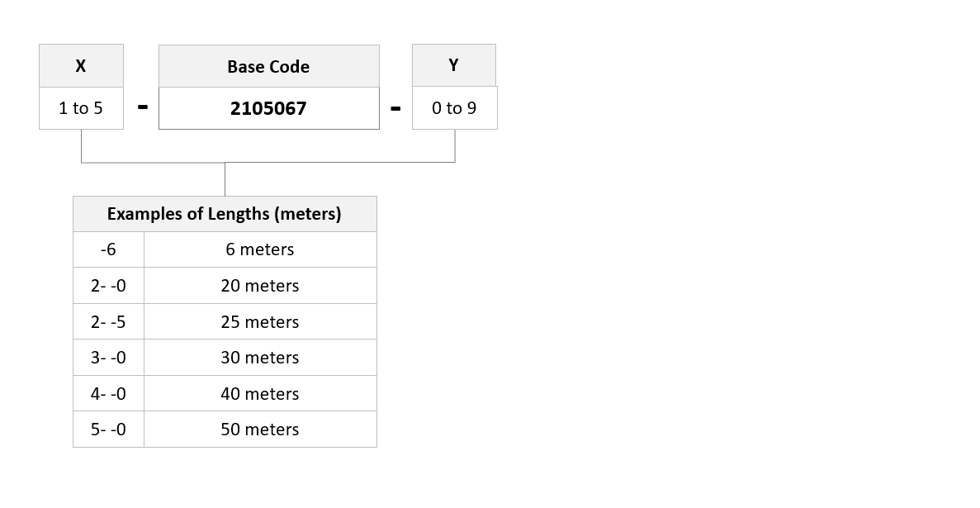
Task: Click the dash between X and Base Code
Action: coord(142,107)
